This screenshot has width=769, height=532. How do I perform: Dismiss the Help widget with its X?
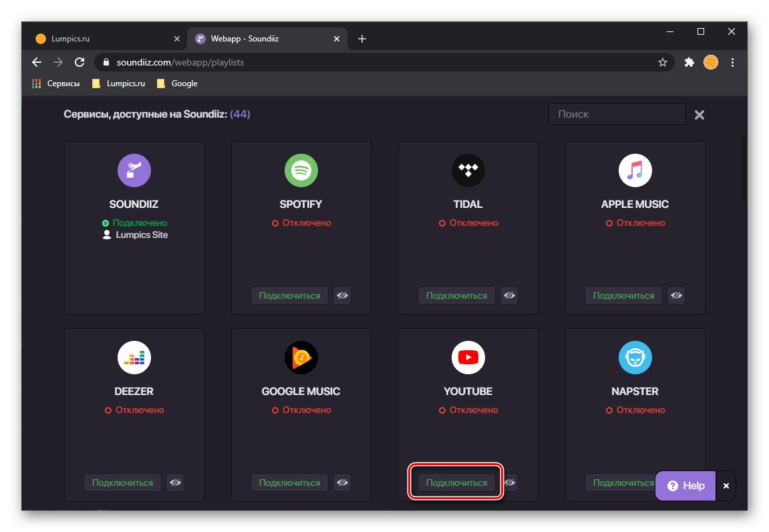point(726,486)
